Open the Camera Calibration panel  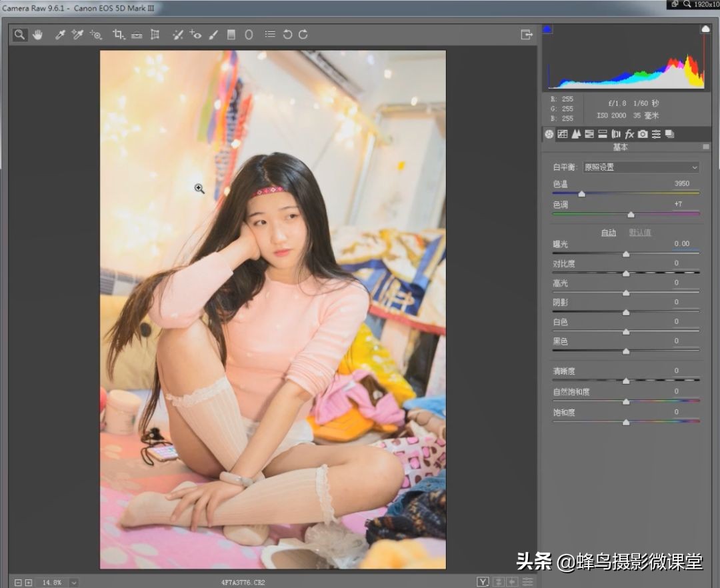643,134
